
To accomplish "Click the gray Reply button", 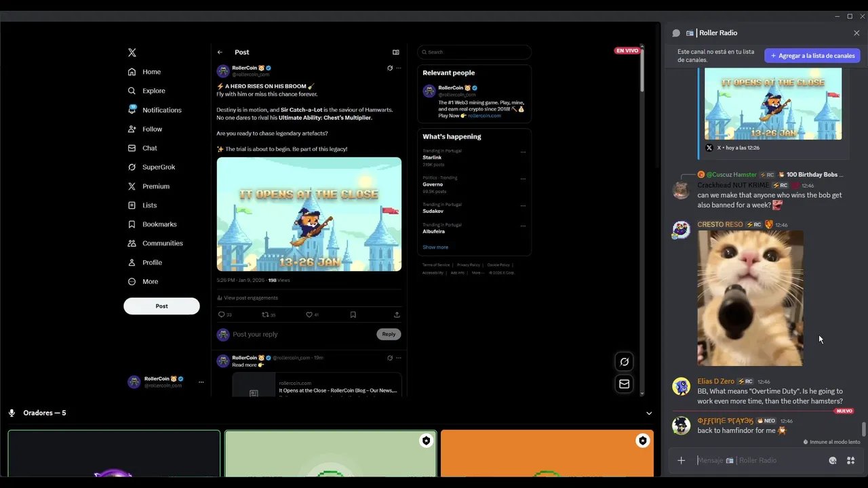I will (389, 334).
